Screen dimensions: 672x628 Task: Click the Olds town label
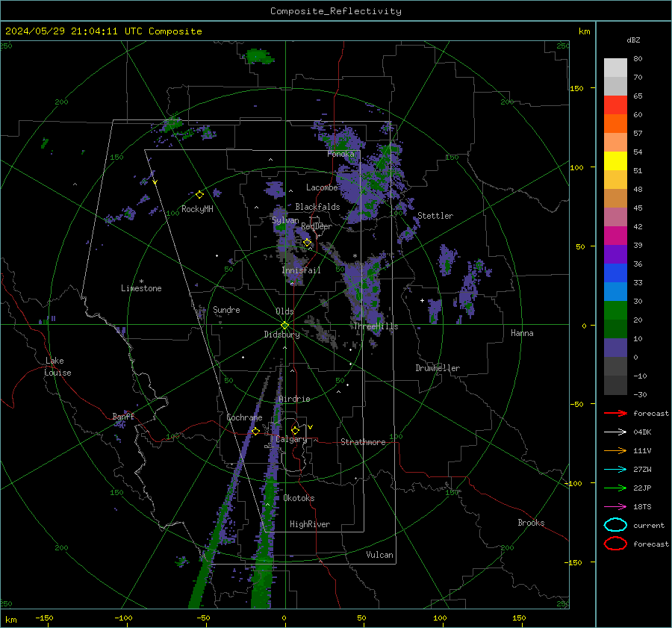click(284, 311)
